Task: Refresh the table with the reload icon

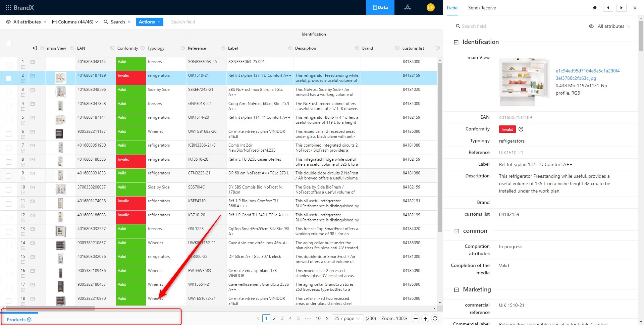Action: tap(435, 318)
